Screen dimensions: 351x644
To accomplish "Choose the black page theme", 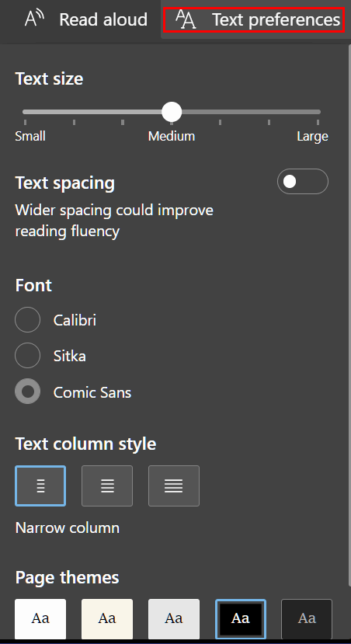I will pos(241,619).
